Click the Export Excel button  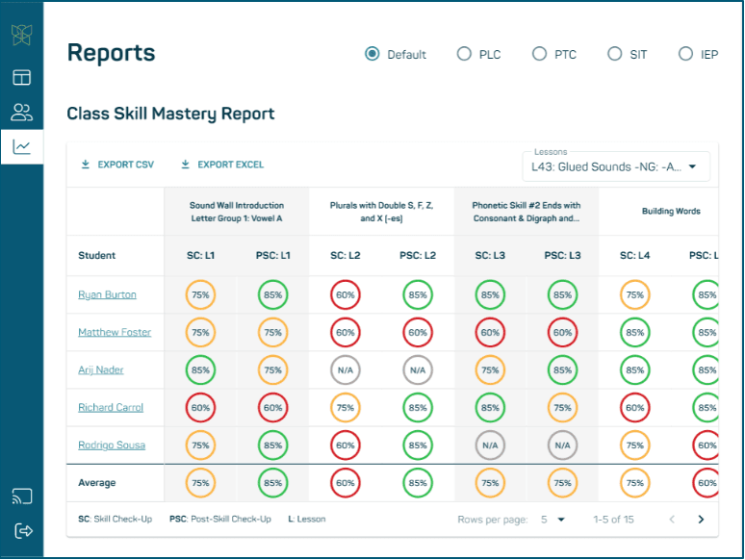tap(221, 165)
